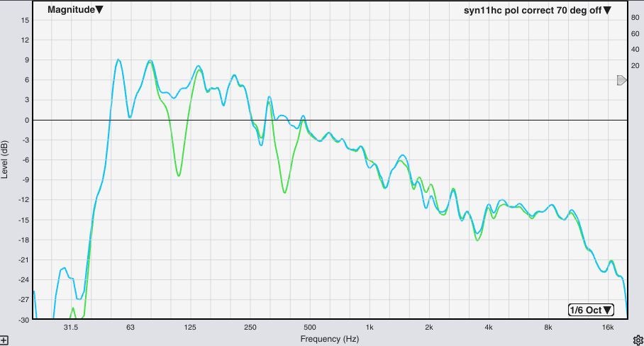
Task: Click the 31.5 frequency axis label
Action: coord(71,327)
